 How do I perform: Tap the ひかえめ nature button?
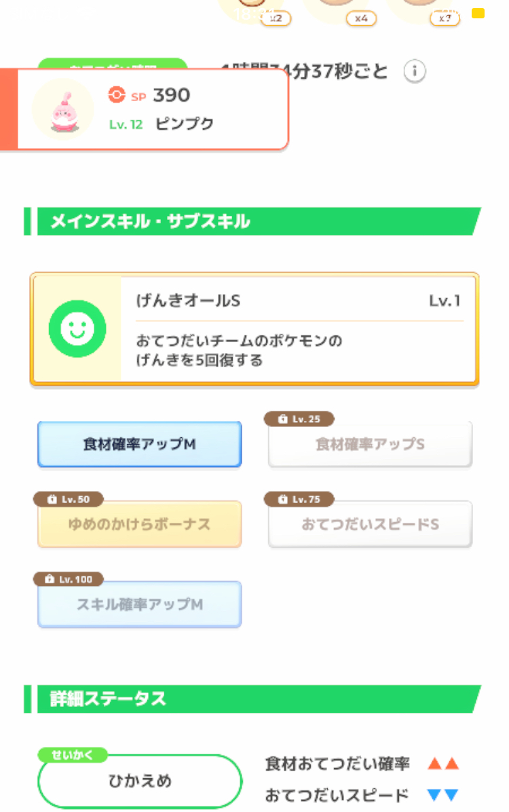(x=140, y=781)
